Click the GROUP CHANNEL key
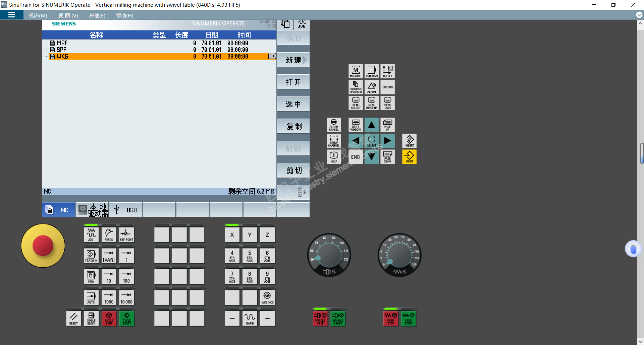Viewport: 644px width, 345px height. tap(334, 141)
